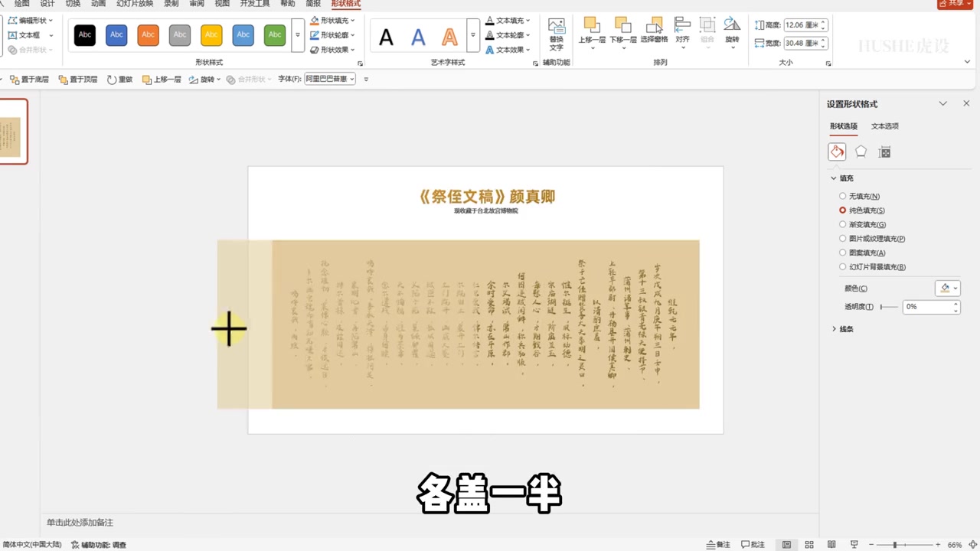Image resolution: width=980 pixels, height=551 pixels.
Task: Click the 批注 comments status bar icon
Action: click(753, 544)
